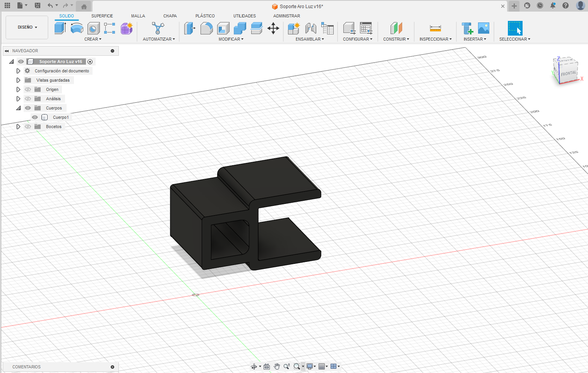
Task: Select the Measure tool
Action: [435, 28]
